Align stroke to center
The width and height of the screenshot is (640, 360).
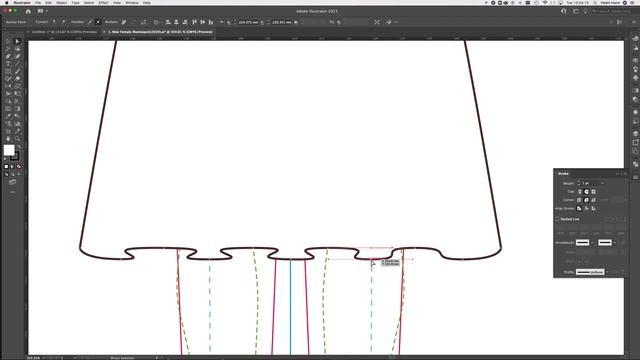[x=579, y=209]
